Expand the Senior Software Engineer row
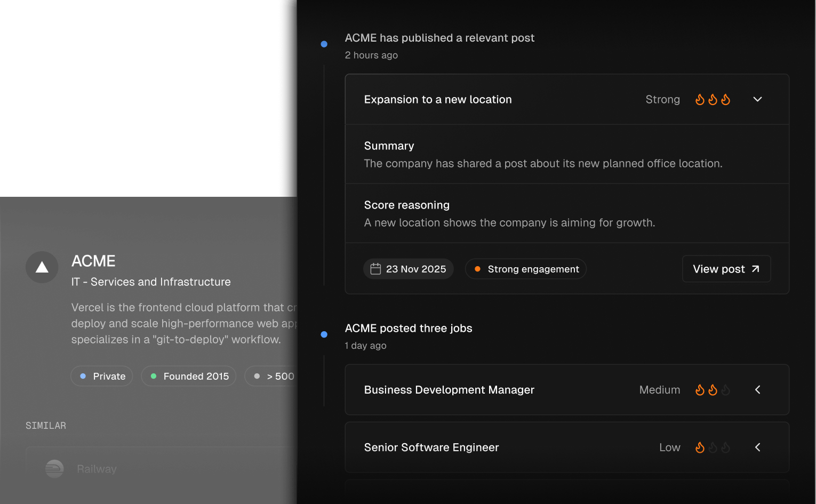This screenshot has height=504, width=816. click(757, 447)
